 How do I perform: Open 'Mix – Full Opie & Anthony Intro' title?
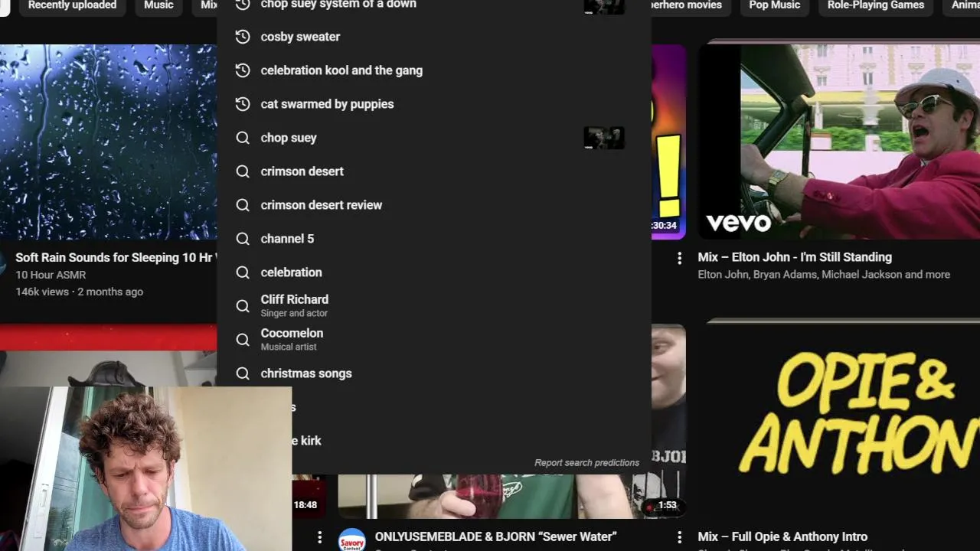pyautogui.click(x=782, y=537)
